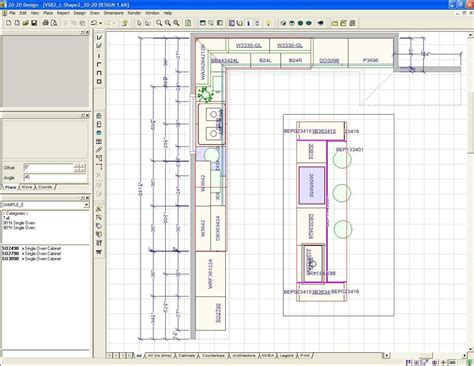
Task: Click the W3330-GL cabinet on the left
Action: 248,45
